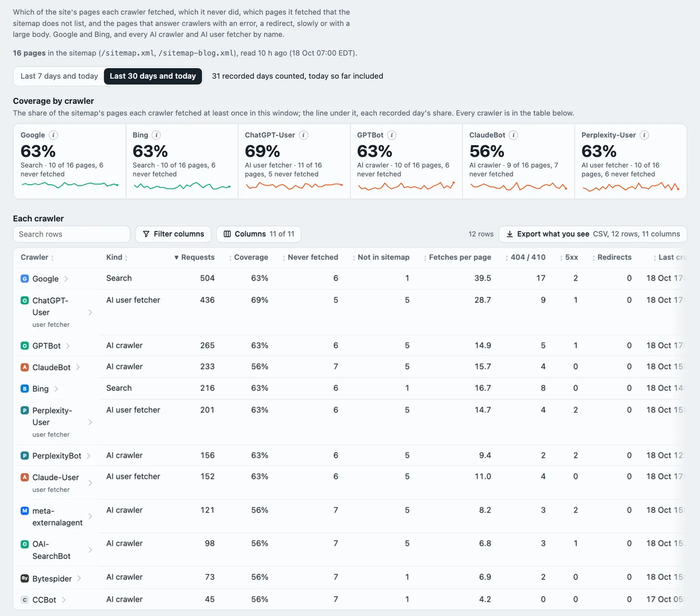
Task: Click the info icon next to ChatGPT-User card title
Action: [x=303, y=135]
